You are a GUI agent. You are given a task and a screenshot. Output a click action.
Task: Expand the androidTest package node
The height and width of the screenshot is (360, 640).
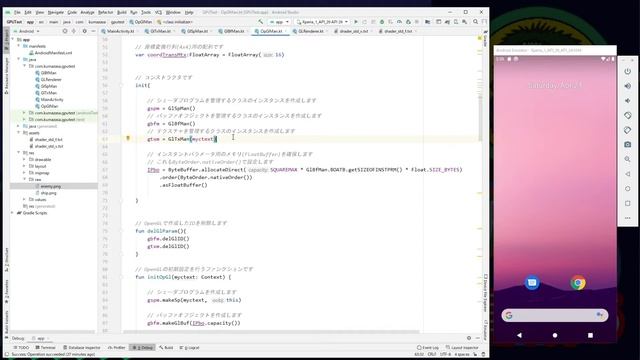tap(24, 113)
